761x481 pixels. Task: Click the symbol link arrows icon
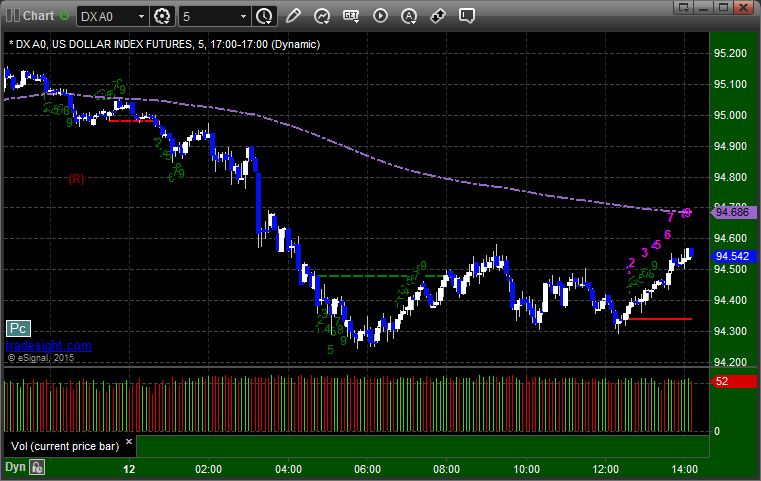click(x=438, y=16)
